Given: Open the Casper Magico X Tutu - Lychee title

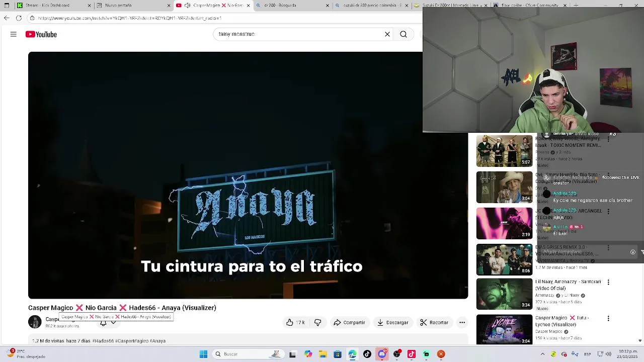Looking at the screenshot, I should (562, 321).
